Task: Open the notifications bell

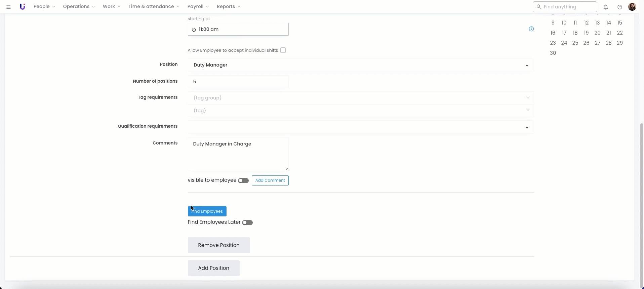Action: (606, 7)
